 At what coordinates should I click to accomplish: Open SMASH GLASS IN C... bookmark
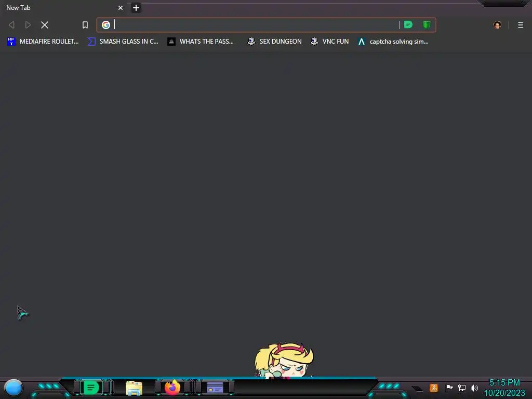click(123, 42)
